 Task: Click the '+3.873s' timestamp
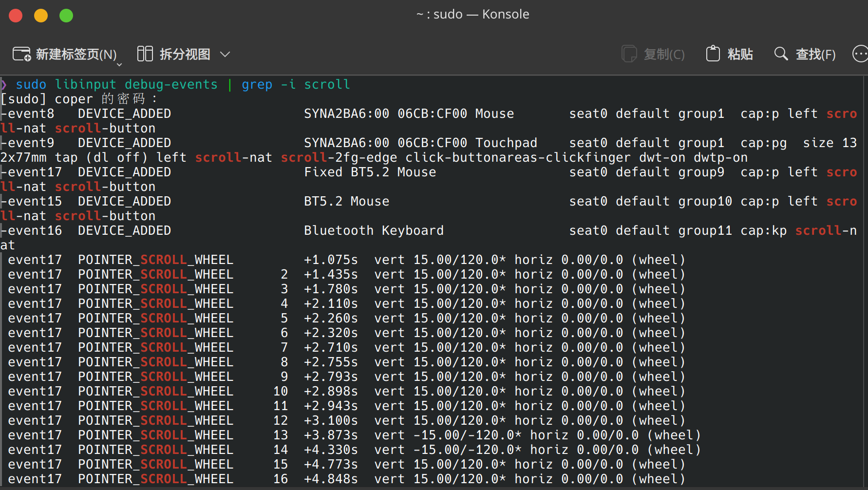tap(331, 435)
